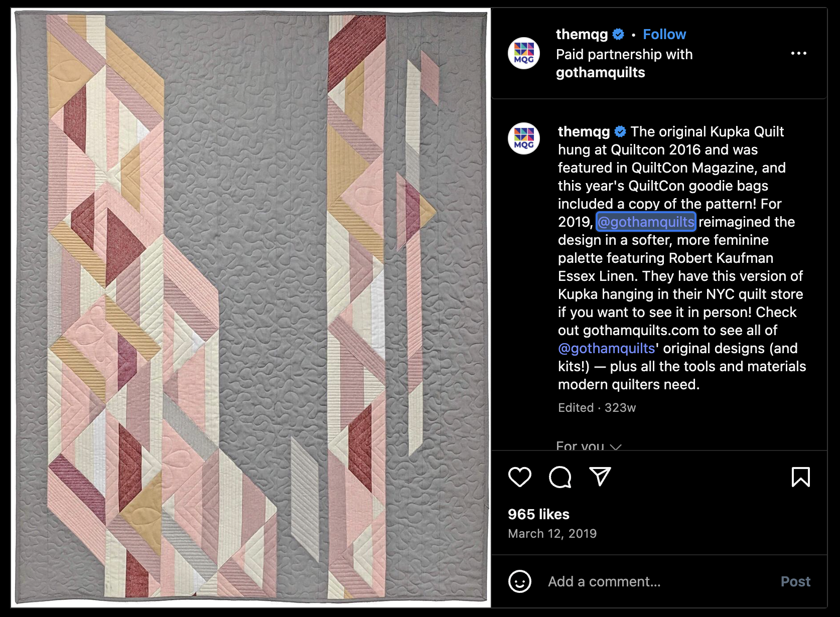
Task: Follow the themqg account
Action: point(664,34)
